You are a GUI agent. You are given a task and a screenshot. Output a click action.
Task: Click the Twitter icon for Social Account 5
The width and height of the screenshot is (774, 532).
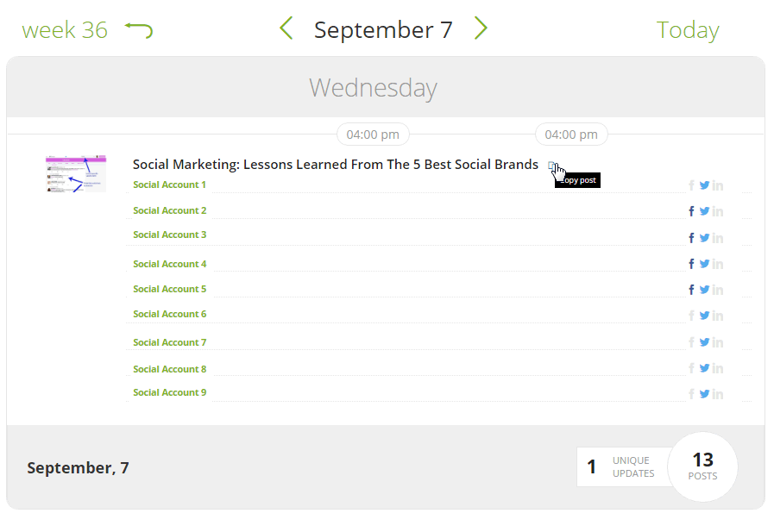pos(704,290)
